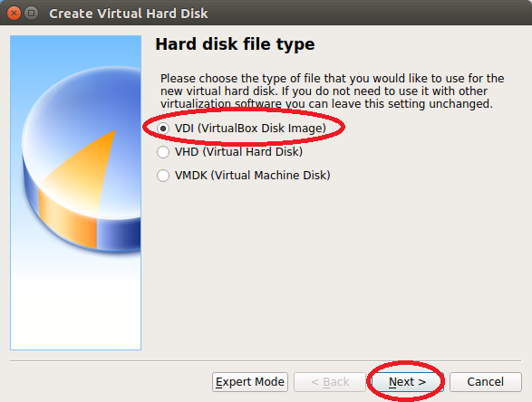The image size is (532, 402).
Task: Choose the VHD radio button circle
Action: 163,152
